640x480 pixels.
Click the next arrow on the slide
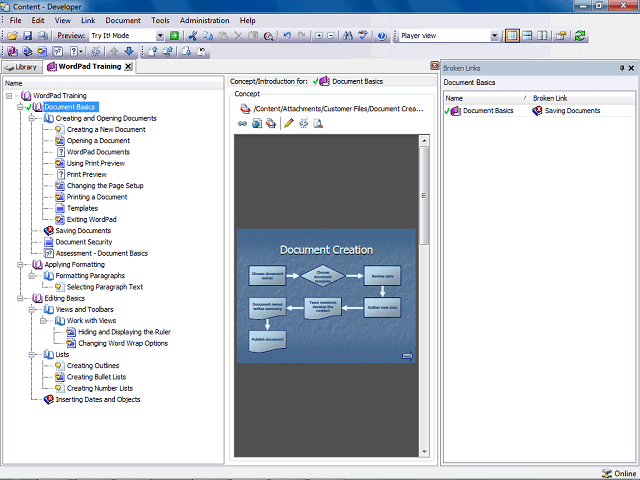point(407,356)
